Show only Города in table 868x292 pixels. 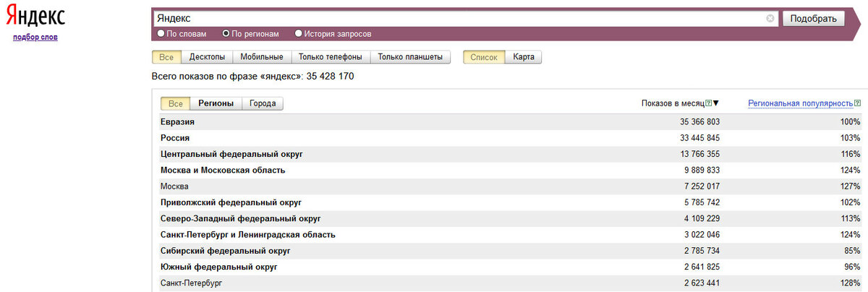click(263, 103)
